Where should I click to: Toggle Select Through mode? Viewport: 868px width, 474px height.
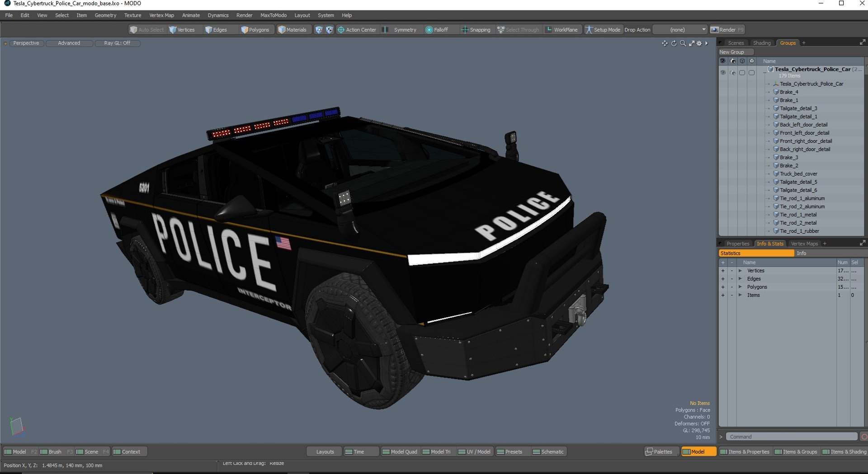(518, 30)
